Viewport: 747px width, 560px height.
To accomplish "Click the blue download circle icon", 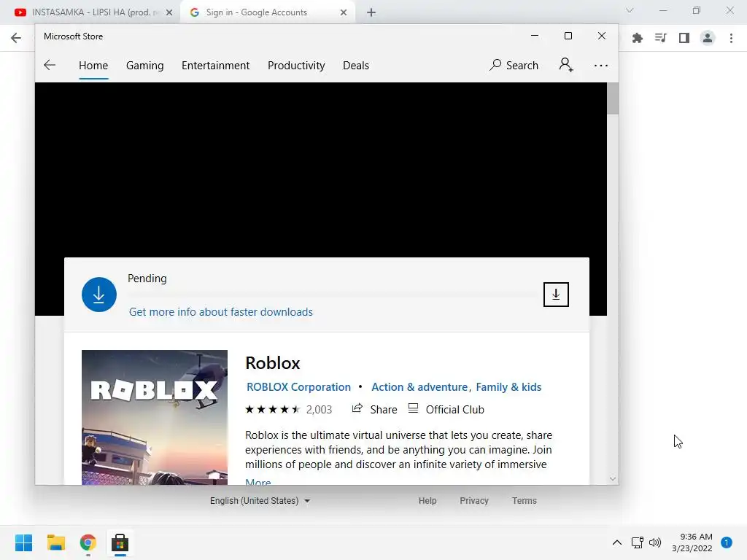I will click(x=99, y=295).
